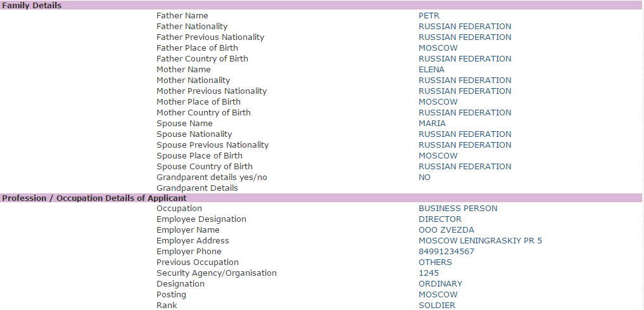This screenshot has width=644, height=310.
Task: Select the Grandparent details NO value
Action: (425, 178)
